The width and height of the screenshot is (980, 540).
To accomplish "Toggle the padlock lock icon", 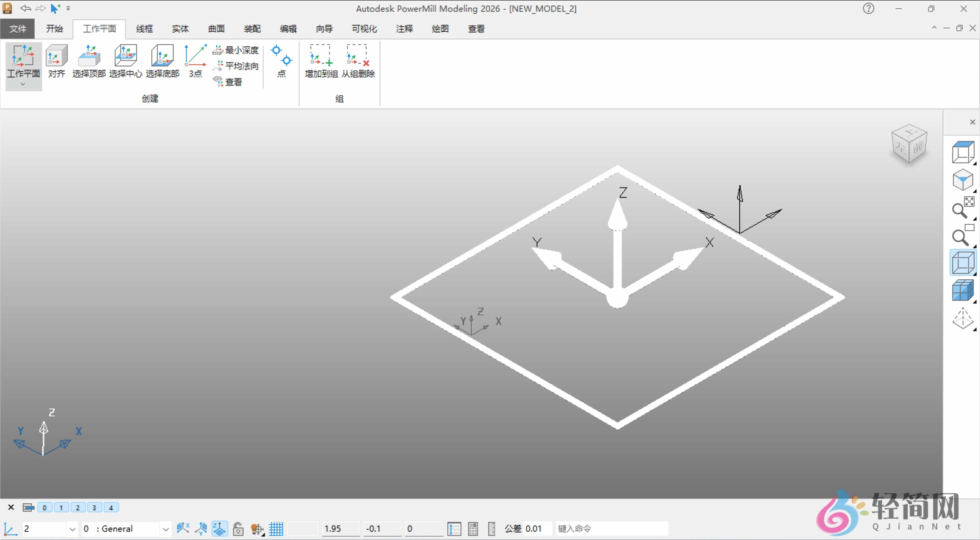I will [x=238, y=529].
